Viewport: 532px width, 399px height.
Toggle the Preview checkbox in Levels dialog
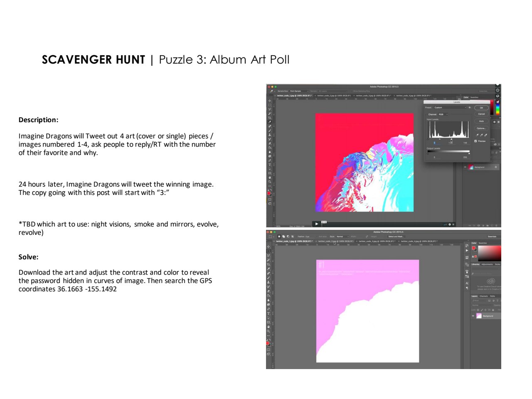coord(475,141)
